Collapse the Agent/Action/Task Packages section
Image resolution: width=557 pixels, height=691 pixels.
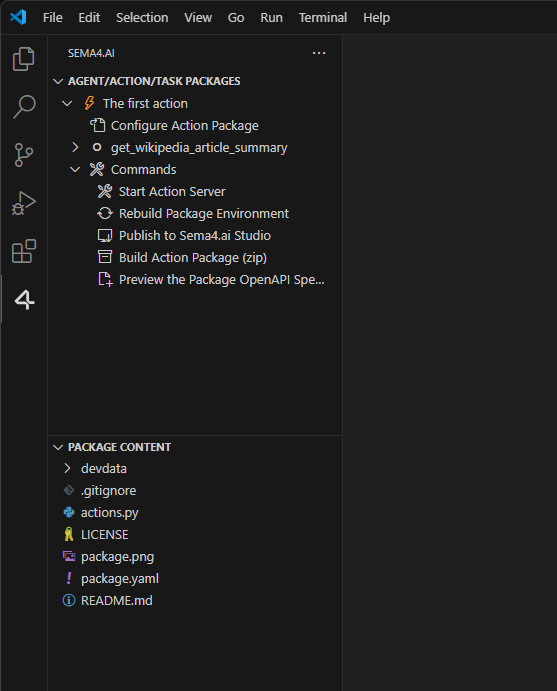coord(58,81)
